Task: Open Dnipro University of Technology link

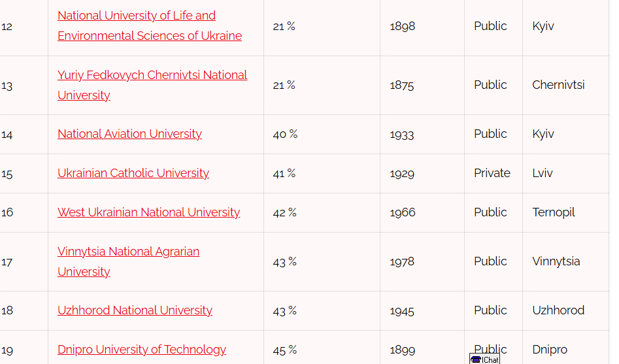Action: point(142,350)
